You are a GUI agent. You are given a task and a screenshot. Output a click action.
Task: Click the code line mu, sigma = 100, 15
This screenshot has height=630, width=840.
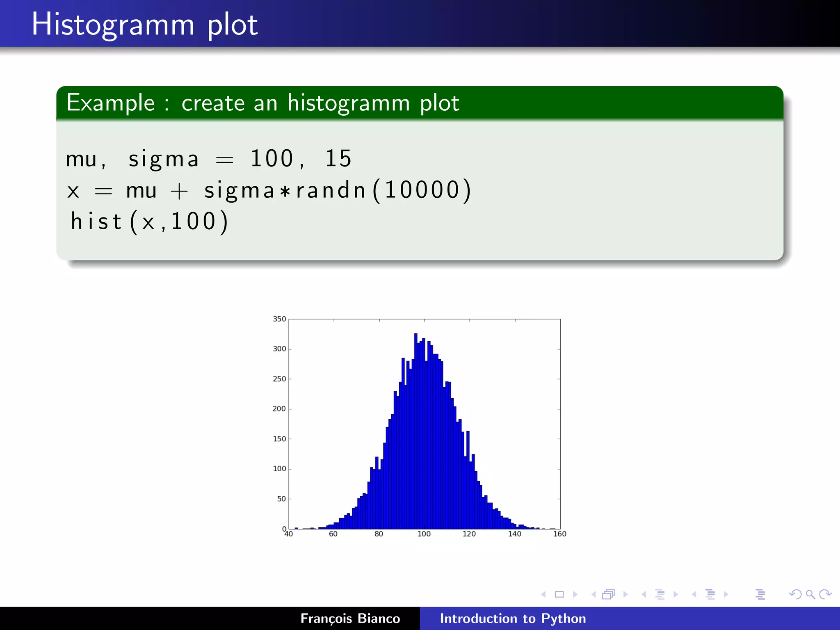tap(209, 159)
